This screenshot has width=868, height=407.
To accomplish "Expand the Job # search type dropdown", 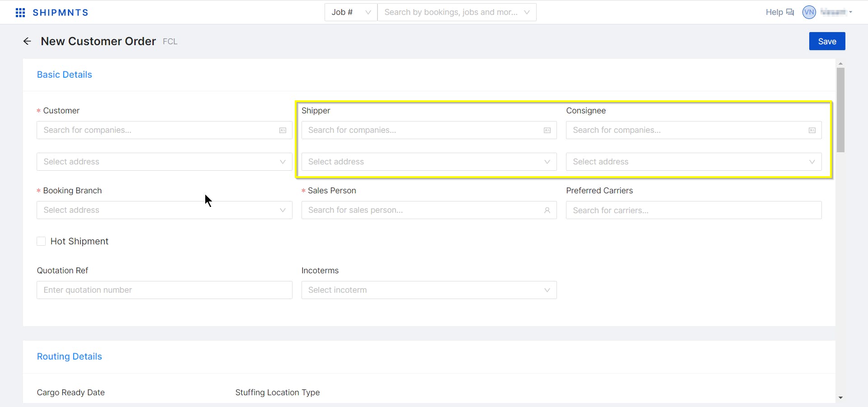I will tap(351, 12).
